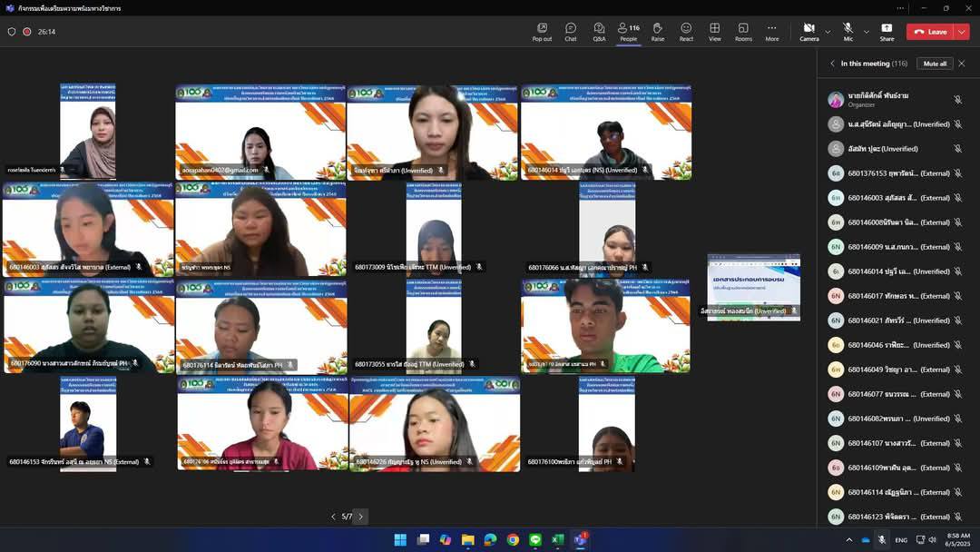Toggle the People panel
The height and width of the screenshot is (552, 980).
(628, 32)
